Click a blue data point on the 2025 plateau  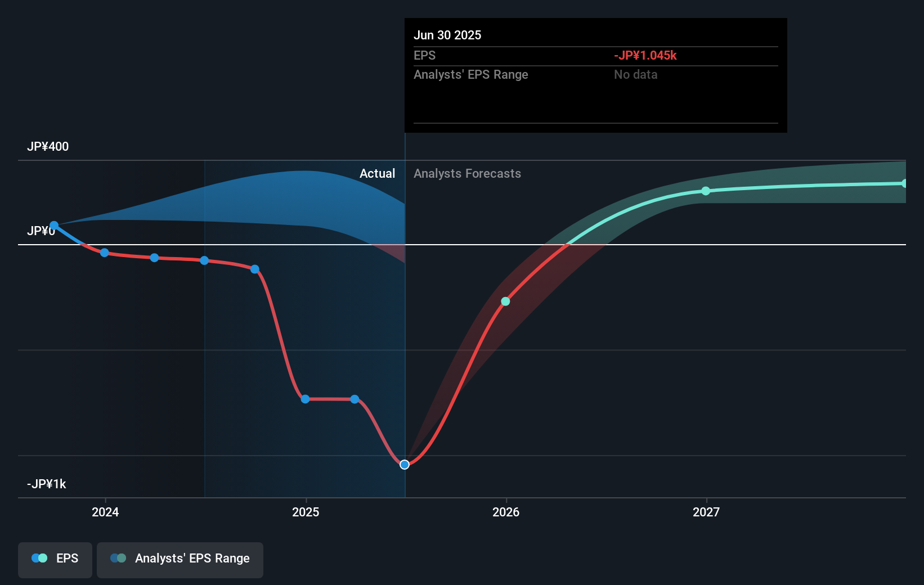coord(304,399)
